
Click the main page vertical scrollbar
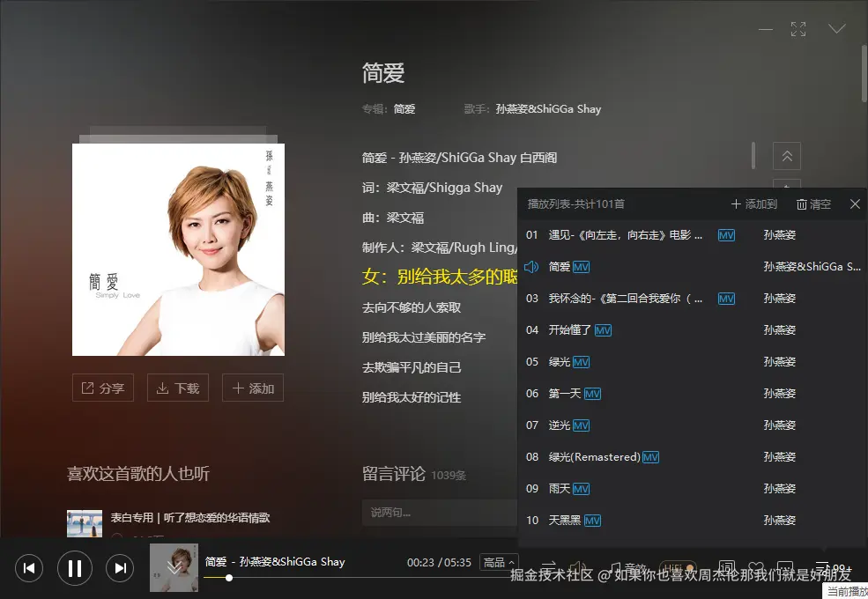(x=864, y=74)
